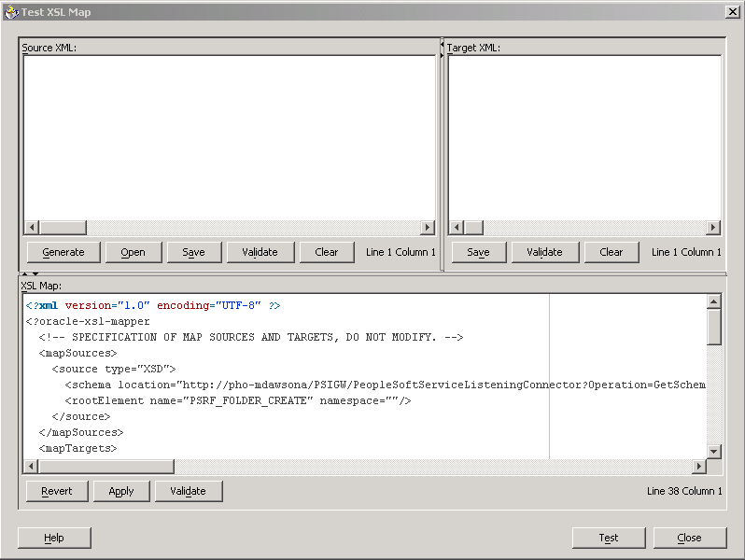Revert the XSL Map changes
This screenshot has height=560, width=745.
pyautogui.click(x=57, y=491)
